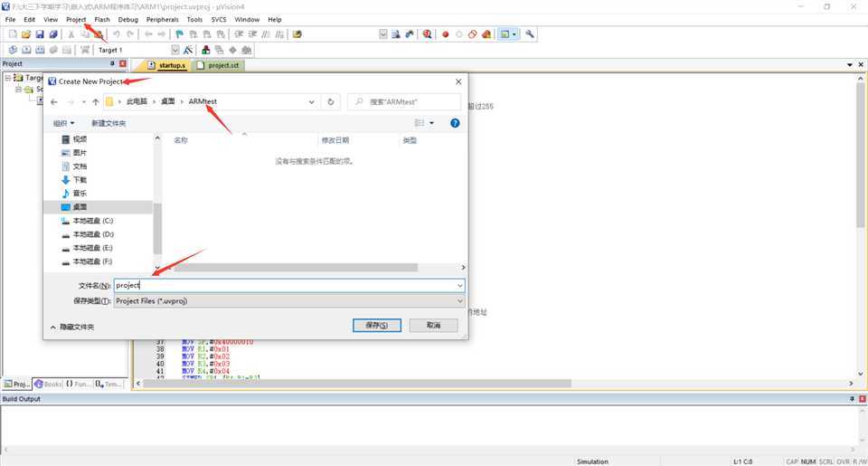Click the 保存(S) save button
This screenshot has width=868, height=466.
click(377, 325)
